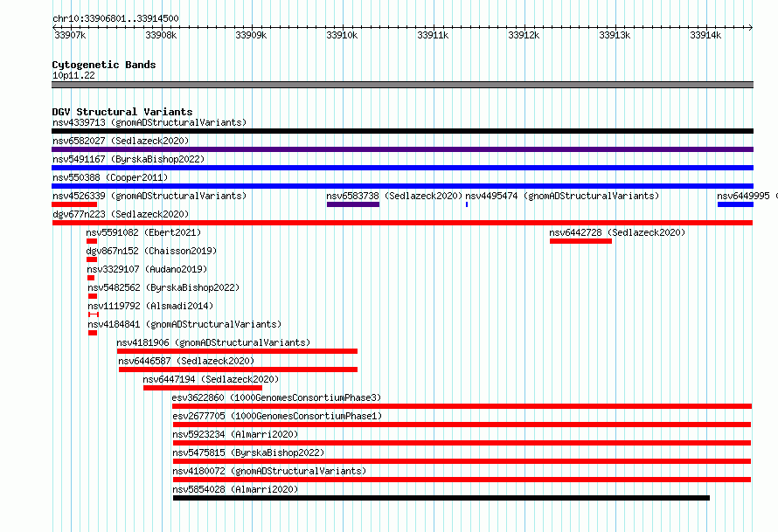
Task: Open dgv867n152 (Chaisson2019) label
Action: pyautogui.click(x=151, y=251)
